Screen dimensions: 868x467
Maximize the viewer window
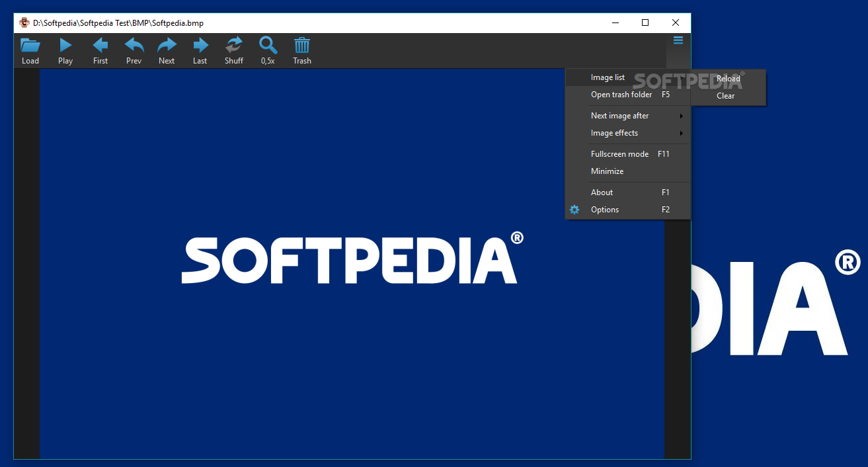pyautogui.click(x=645, y=22)
